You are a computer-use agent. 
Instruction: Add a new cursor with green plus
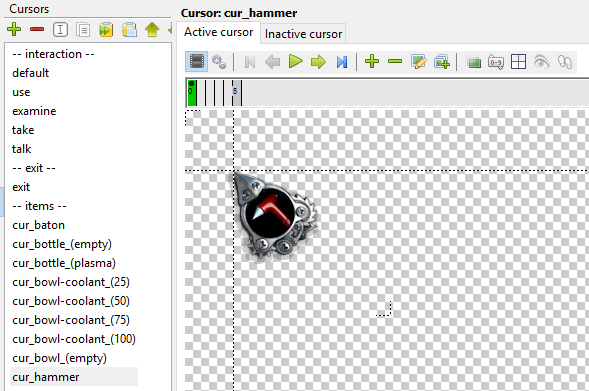pyautogui.click(x=14, y=29)
